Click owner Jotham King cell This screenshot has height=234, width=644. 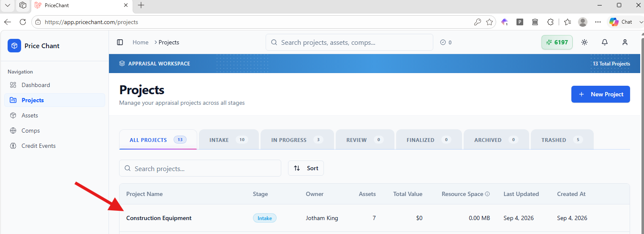click(322, 218)
